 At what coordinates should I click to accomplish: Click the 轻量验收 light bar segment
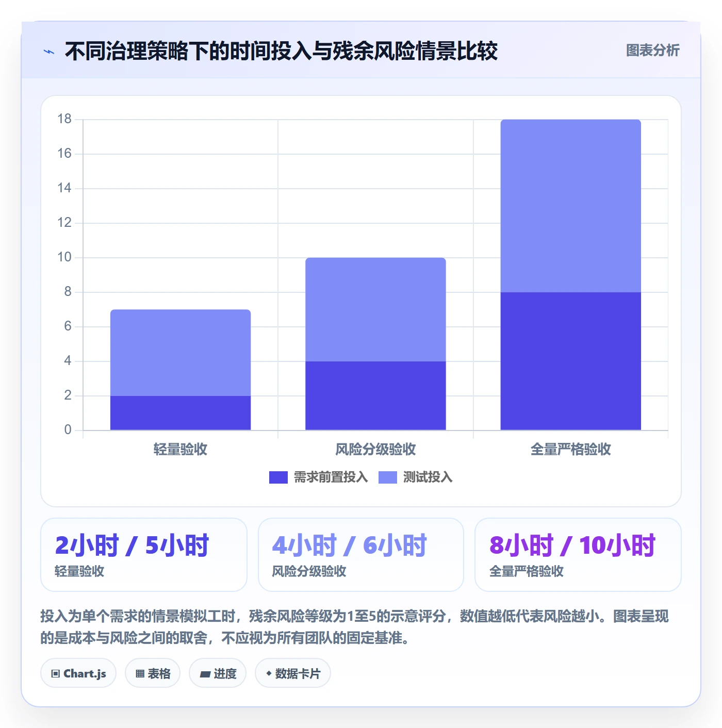[x=180, y=353]
